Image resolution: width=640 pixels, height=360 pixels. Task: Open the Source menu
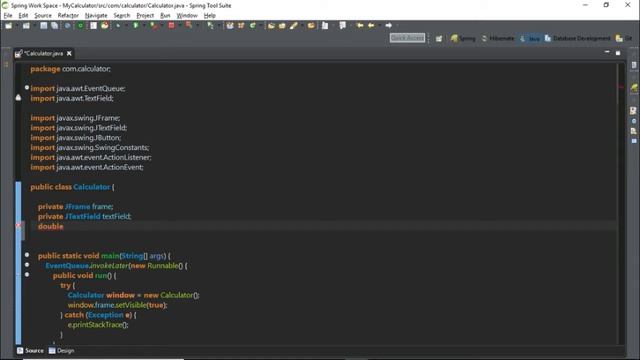[43, 16]
